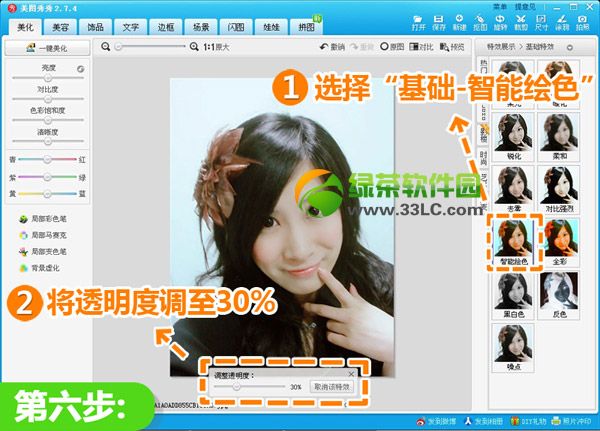Apply the 噪点 noise effect thumbnail
The image size is (600, 431).
[x=513, y=348]
